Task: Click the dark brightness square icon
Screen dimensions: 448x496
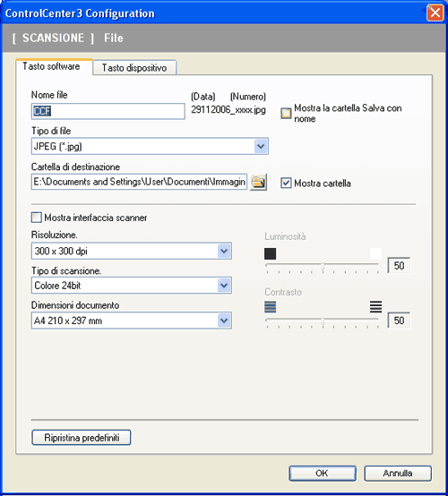Action: point(270,253)
